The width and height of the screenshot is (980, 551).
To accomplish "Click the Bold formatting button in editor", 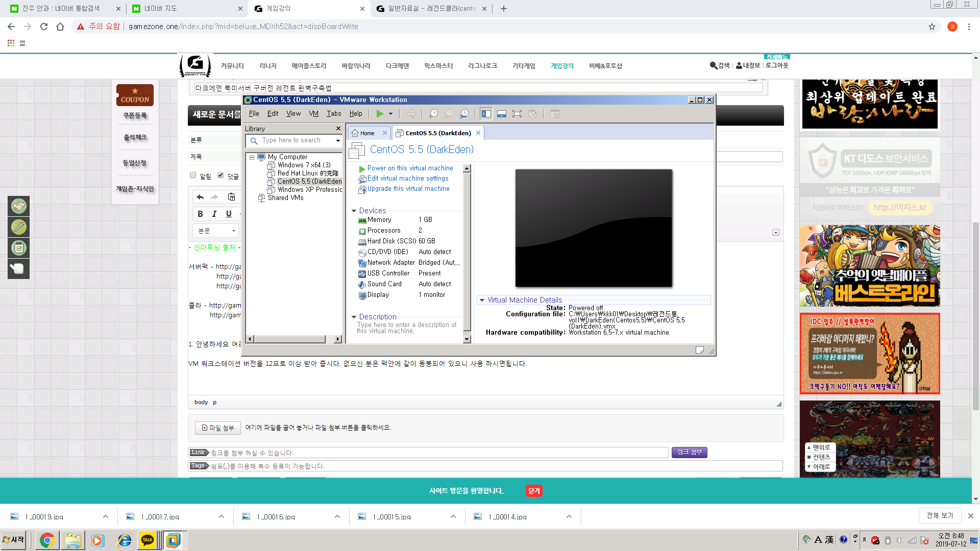I will [200, 214].
